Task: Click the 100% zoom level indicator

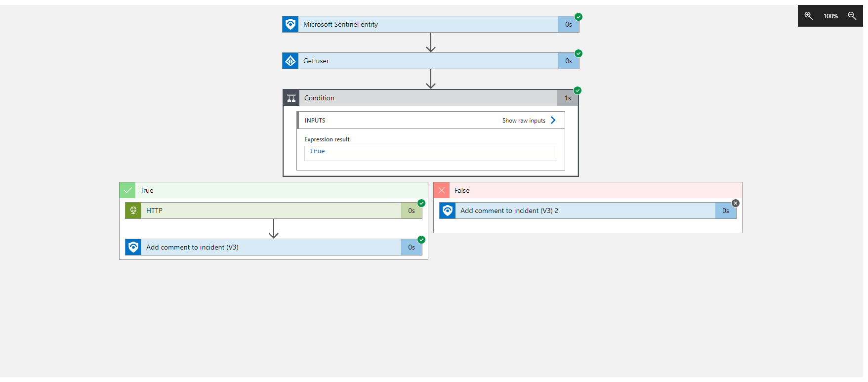Action: tap(830, 16)
